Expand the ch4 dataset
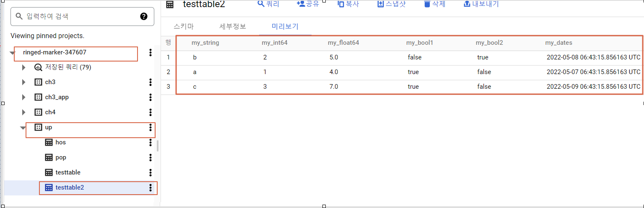This screenshot has width=644, height=208. [24, 112]
